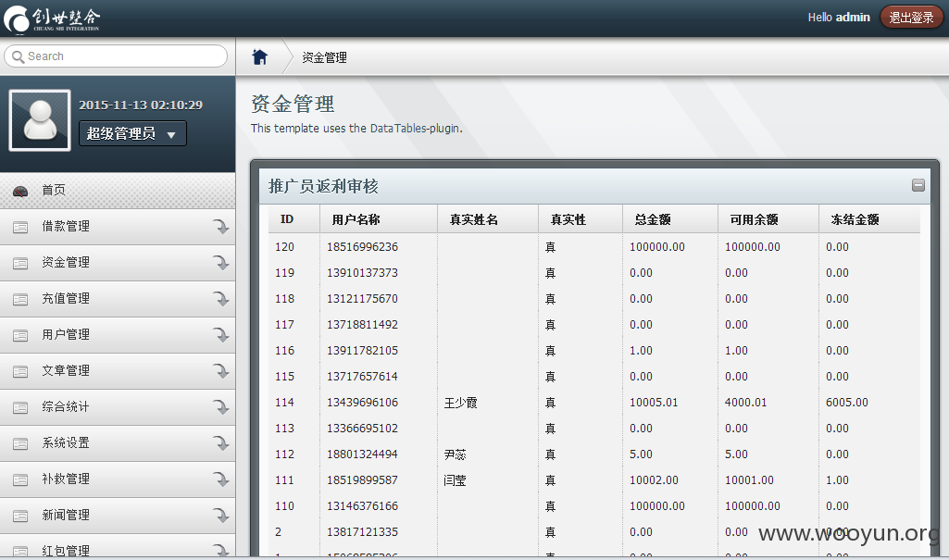Expand 文章管理 using its arrow
Image resolution: width=949 pixels, height=560 pixels.
(221, 371)
